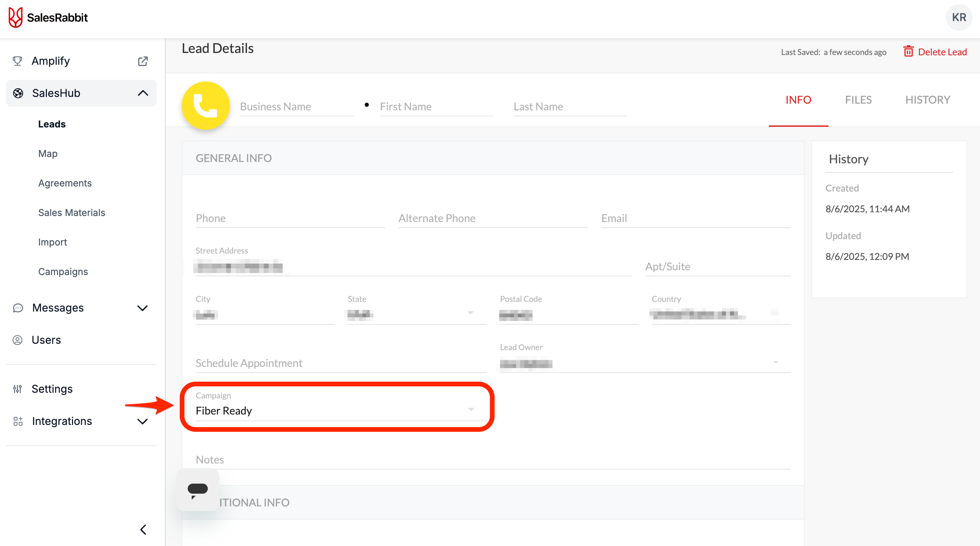This screenshot has height=546, width=980.
Task: Click the yellow phone lead status icon
Action: (205, 105)
